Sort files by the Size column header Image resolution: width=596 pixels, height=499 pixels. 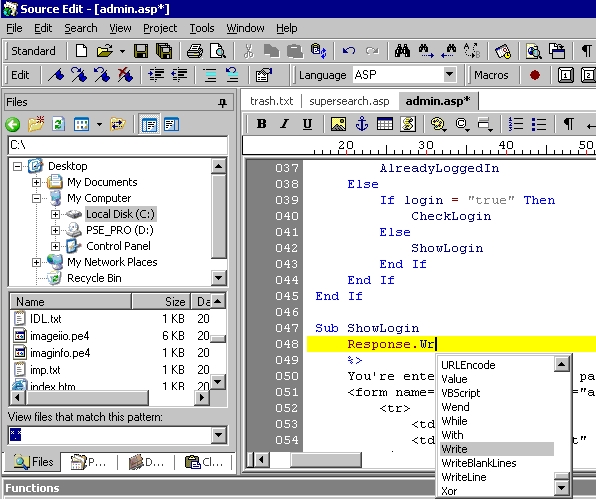161,302
